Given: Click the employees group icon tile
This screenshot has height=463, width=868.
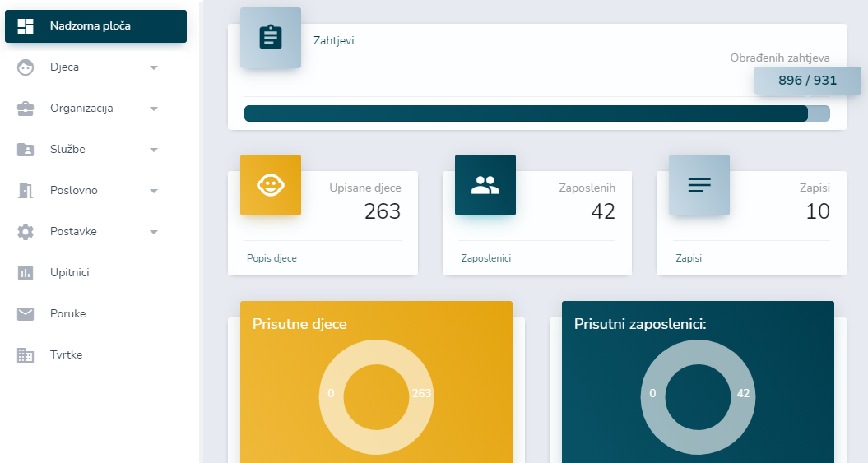Looking at the screenshot, I should (x=485, y=185).
